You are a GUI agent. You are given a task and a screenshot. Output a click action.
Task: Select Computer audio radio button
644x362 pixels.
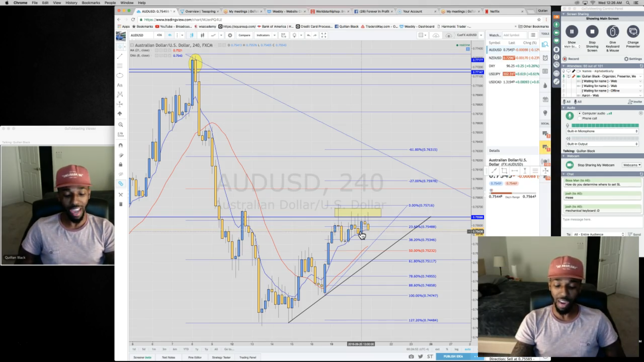[580, 113]
